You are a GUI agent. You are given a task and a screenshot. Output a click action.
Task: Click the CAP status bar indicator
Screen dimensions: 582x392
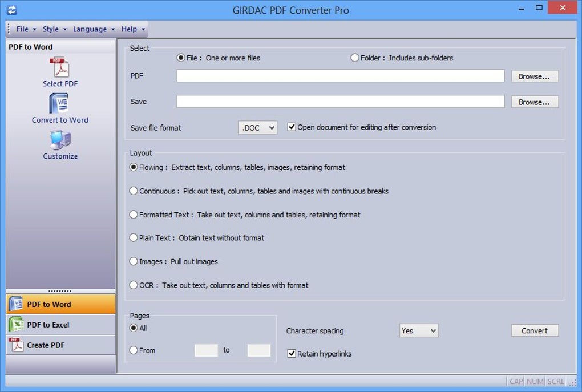tap(516, 381)
